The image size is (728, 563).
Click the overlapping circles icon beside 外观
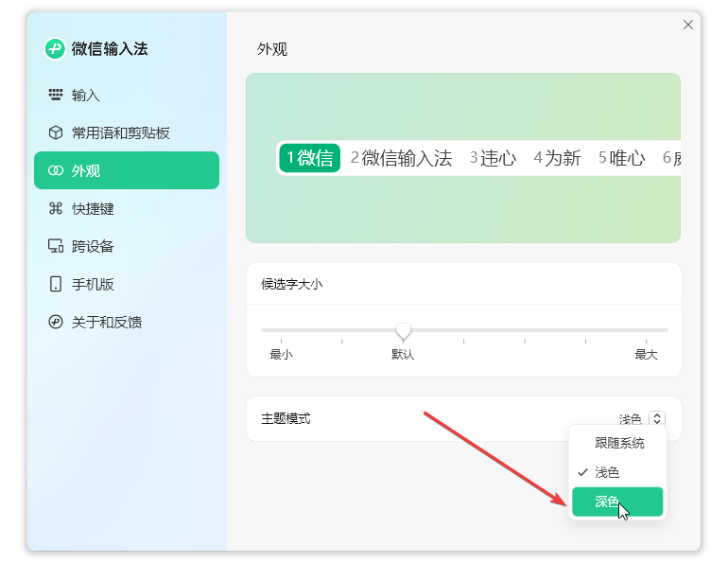pyautogui.click(x=56, y=170)
